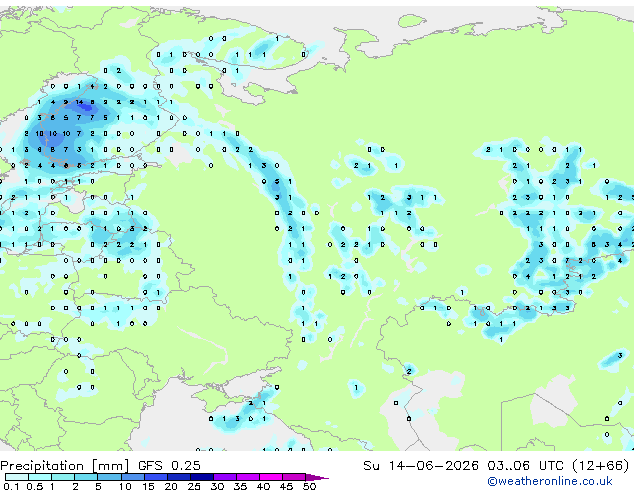The height and width of the screenshot is (490, 634).
Task: Click the 'Su 14-06-2026' date text
Action: point(421,466)
